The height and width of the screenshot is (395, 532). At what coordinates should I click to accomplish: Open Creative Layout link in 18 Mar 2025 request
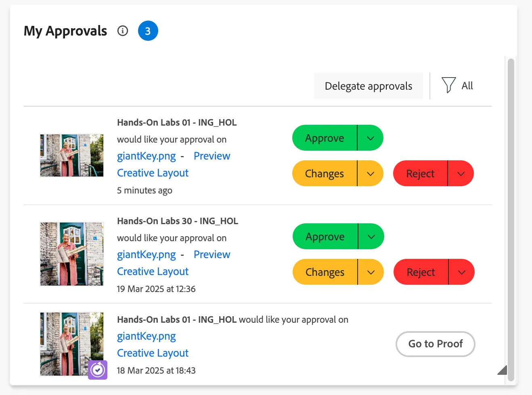coord(153,353)
